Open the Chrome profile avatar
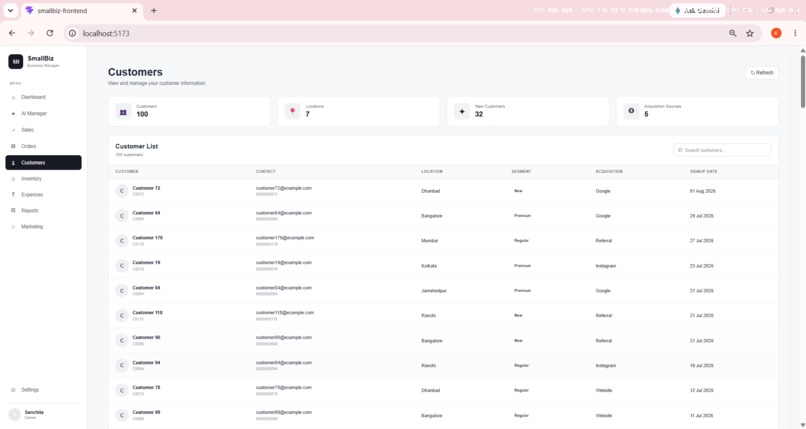This screenshot has height=429, width=806. [x=776, y=33]
